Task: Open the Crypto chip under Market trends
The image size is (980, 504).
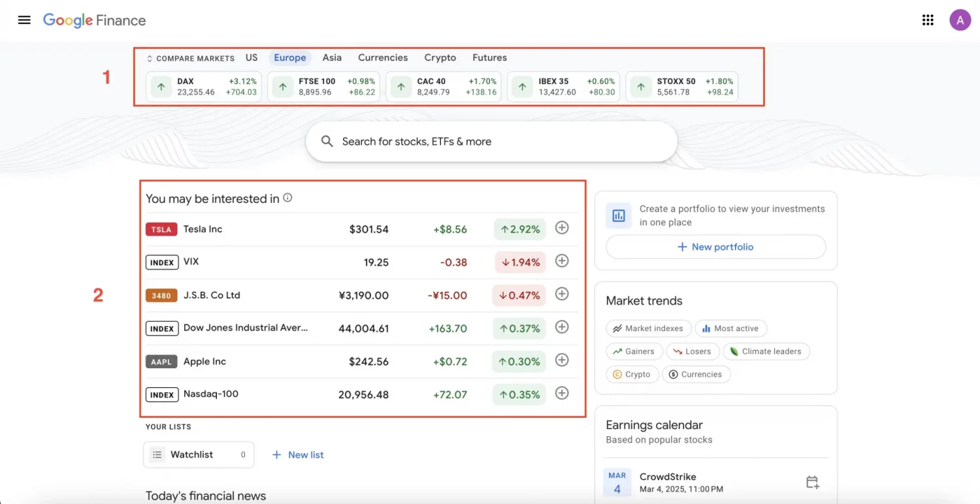Action: 632,374
